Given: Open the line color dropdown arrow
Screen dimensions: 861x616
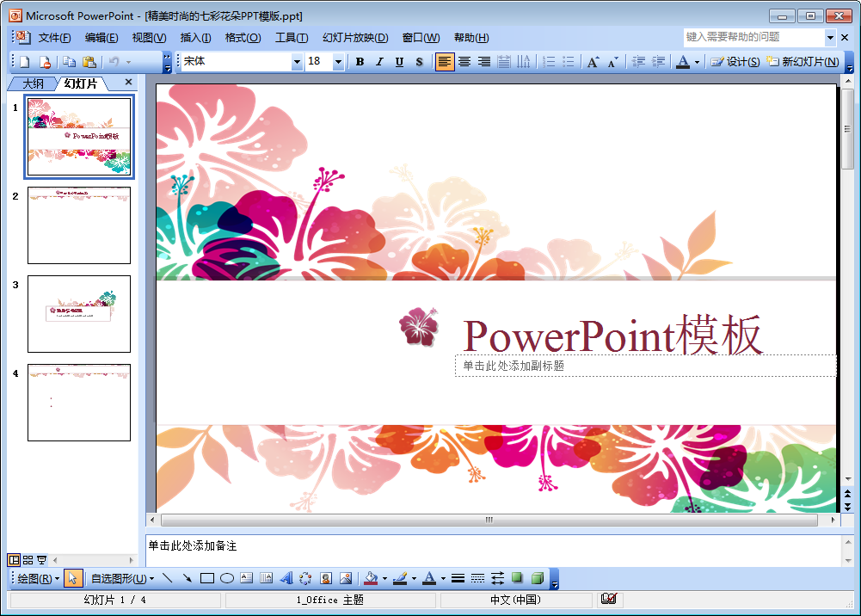Looking at the screenshot, I should pyautogui.click(x=414, y=578).
